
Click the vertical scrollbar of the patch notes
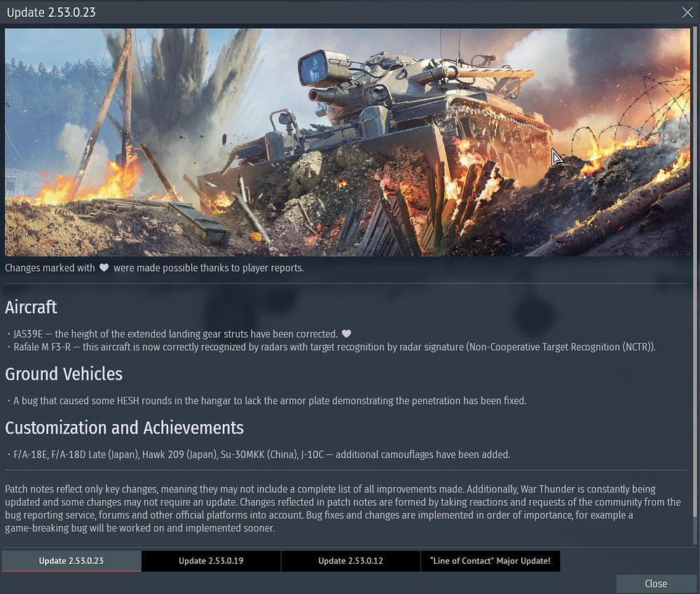pos(694,280)
